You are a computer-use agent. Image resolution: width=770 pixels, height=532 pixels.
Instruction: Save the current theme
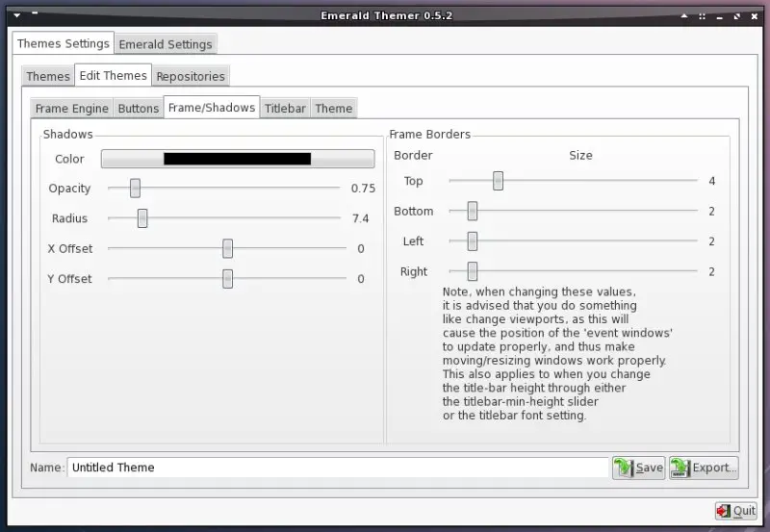(639, 468)
